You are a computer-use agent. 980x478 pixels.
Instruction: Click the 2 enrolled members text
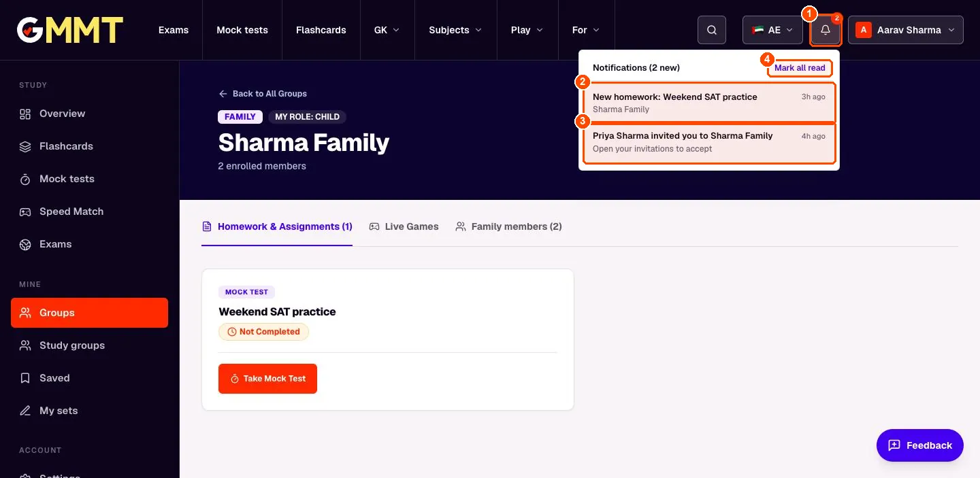[262, 166]
